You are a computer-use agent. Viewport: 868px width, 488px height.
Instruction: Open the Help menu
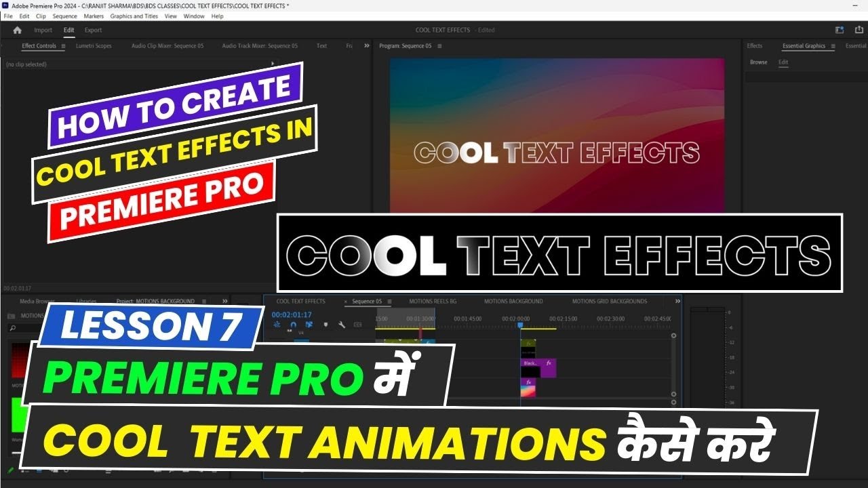(217, 16)
